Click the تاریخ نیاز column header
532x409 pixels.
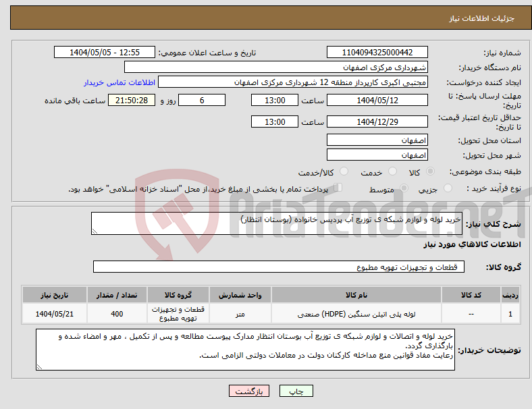point(54,295)
